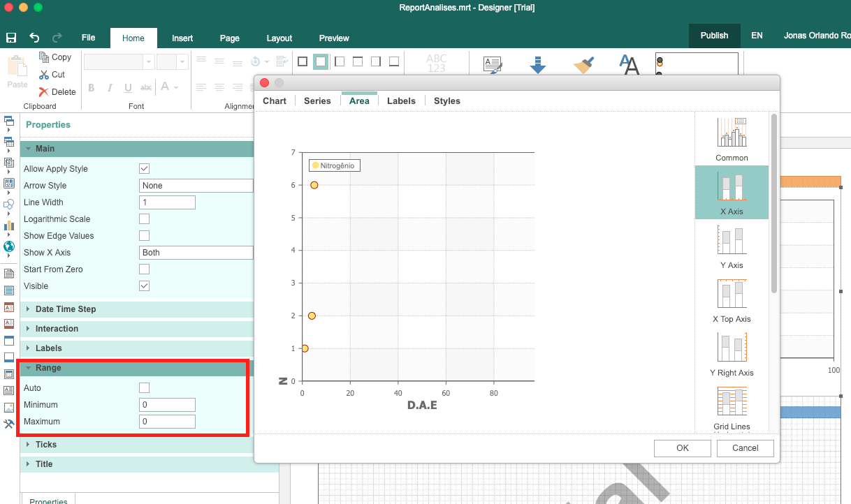851x504 pixels.
Task: Open the Style Designer AA icon
Action: pyautogui.click(x=630, y=64)
